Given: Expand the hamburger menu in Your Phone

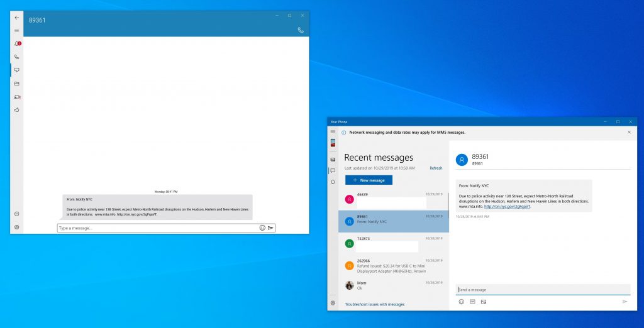Looking at the screenshot, I should coord(333,132).
